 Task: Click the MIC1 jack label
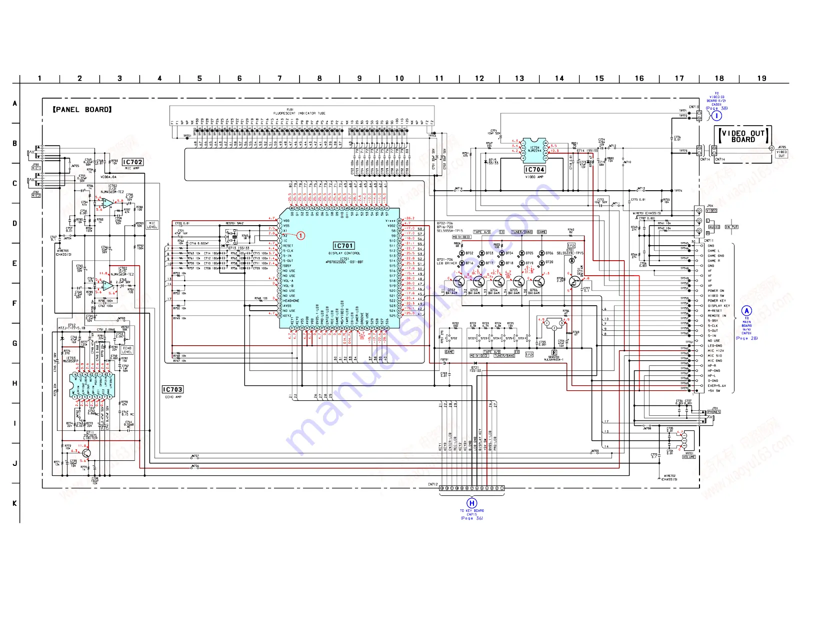pyautogui.click(x=36, y=168)
